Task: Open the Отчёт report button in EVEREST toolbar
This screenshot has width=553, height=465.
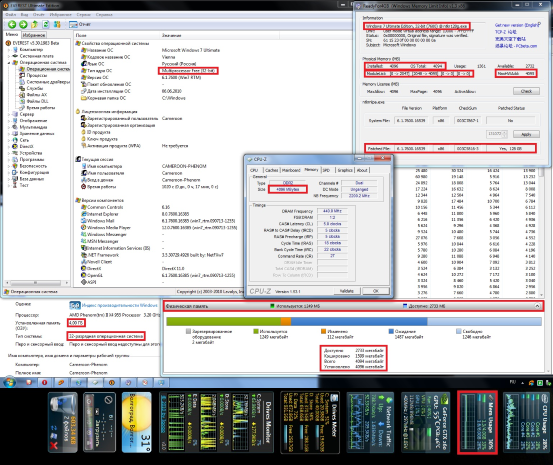Action: pyautogui.click(x=80, y=24)
